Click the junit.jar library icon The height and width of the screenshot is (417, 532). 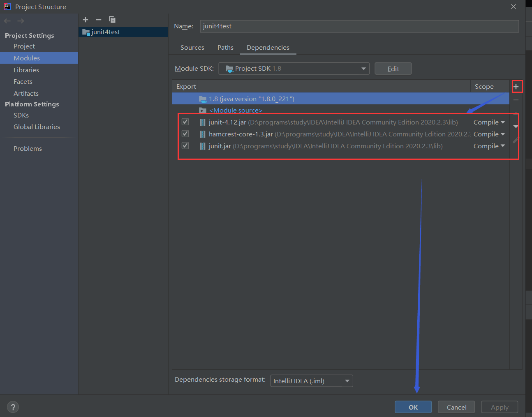pyautogui.click(x=203, y=146)
